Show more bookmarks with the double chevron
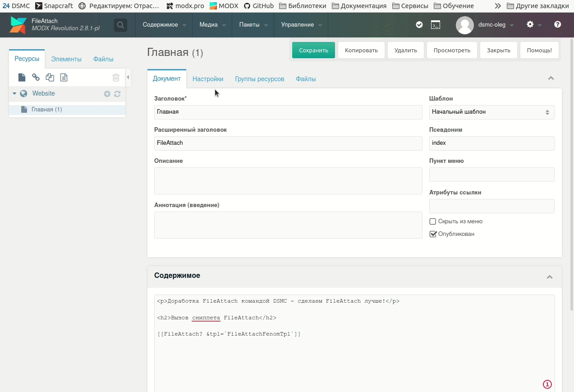This screenshot has width=574, height=392. [x=498, y=6]
